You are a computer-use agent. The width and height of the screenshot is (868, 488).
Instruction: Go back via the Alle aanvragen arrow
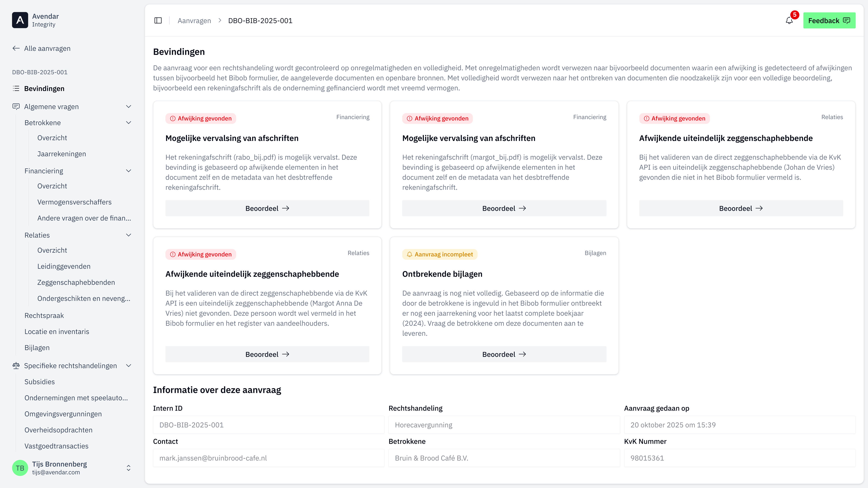[x=16, y=48]
